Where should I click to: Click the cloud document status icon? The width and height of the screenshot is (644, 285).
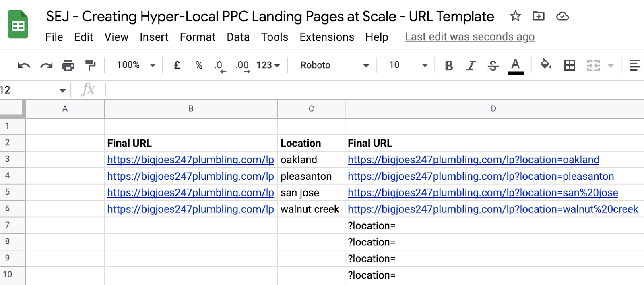point(562,16)
